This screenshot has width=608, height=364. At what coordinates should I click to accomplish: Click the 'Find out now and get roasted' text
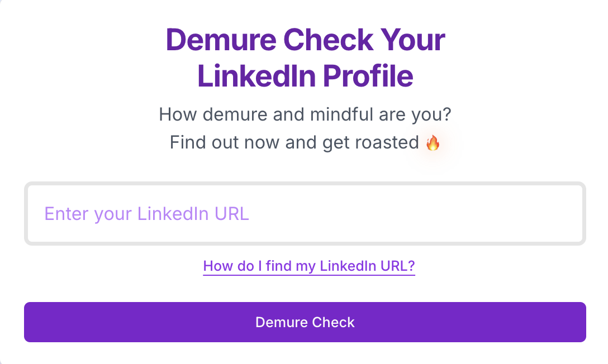(294, 142)
